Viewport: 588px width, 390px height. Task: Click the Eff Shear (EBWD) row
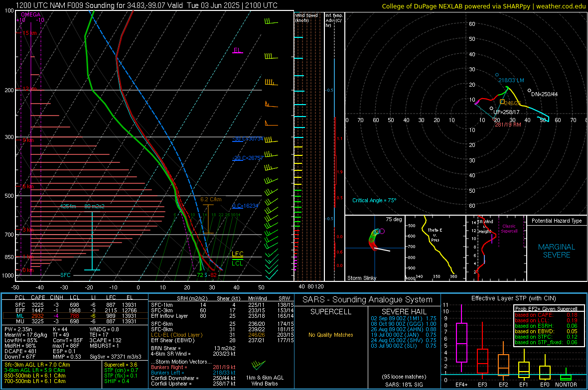(x=222, y=341)
